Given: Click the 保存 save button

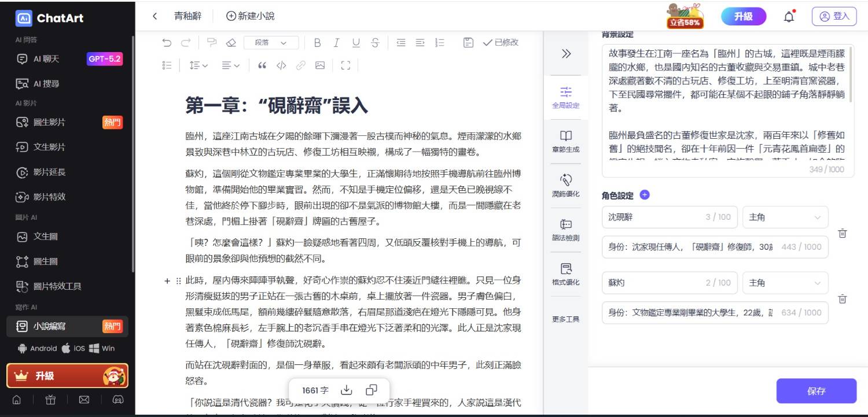Looking at the screenshot, I should click(x=816, y=391).
